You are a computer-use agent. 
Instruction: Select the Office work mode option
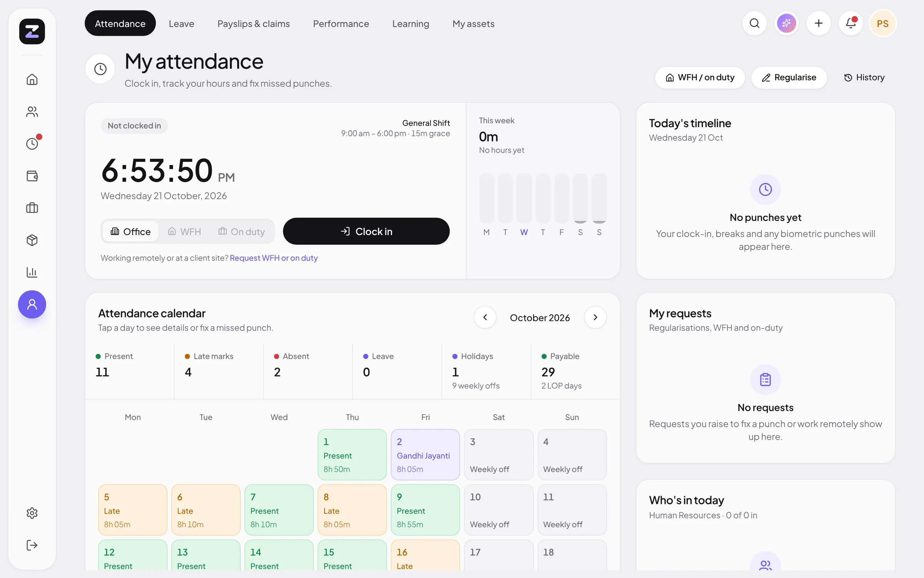[131, 231]
